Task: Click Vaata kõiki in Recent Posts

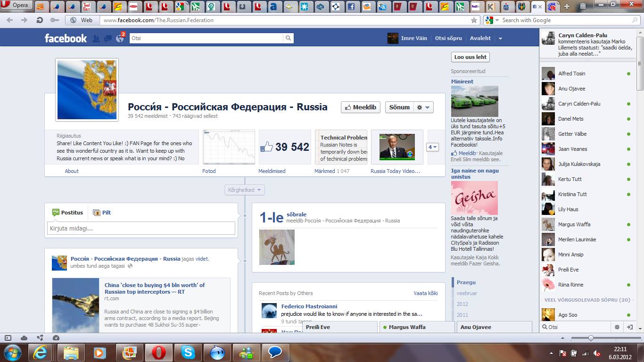Action: pos(426,293)
